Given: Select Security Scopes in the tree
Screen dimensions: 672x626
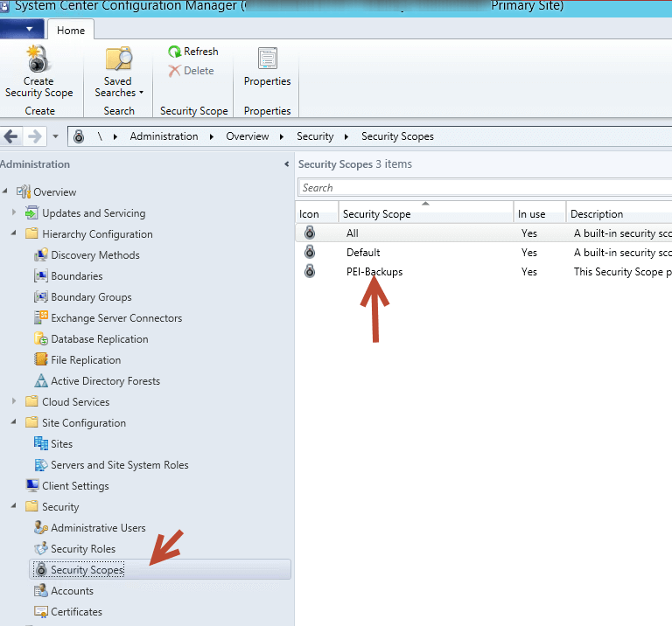Looking at the screenshot, I should tap(159, 569).
